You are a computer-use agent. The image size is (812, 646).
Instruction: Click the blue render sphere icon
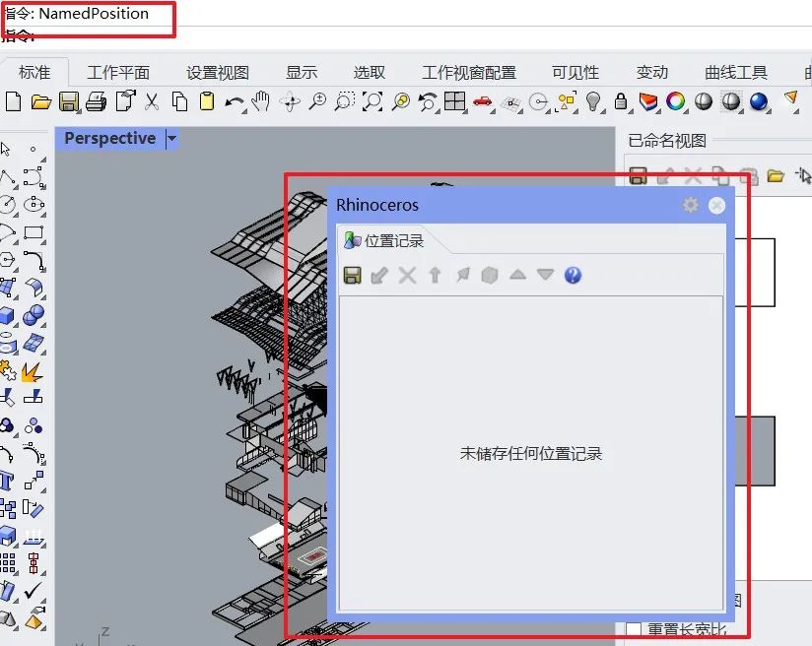[759, 101]
